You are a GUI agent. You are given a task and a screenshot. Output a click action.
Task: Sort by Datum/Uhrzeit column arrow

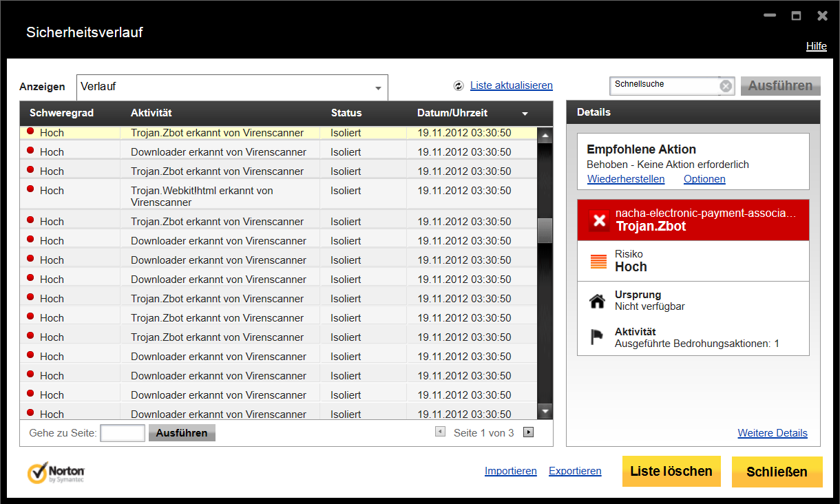[x=525, y=114]
